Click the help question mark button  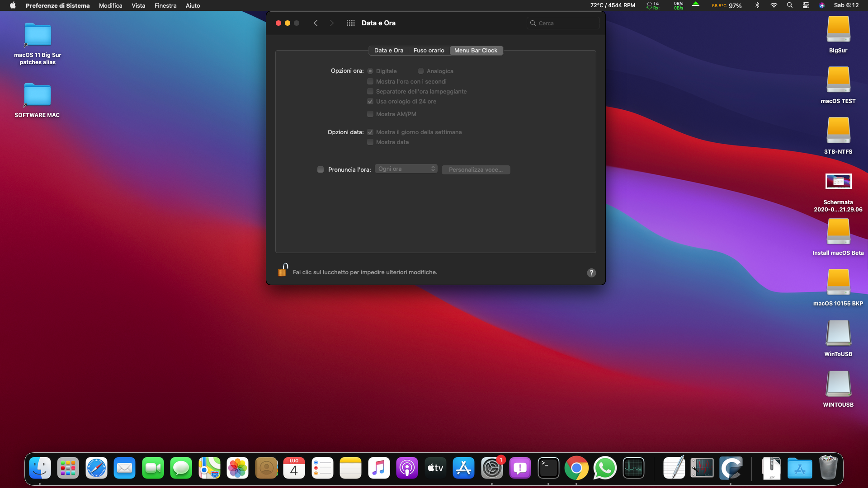point(591,272)
